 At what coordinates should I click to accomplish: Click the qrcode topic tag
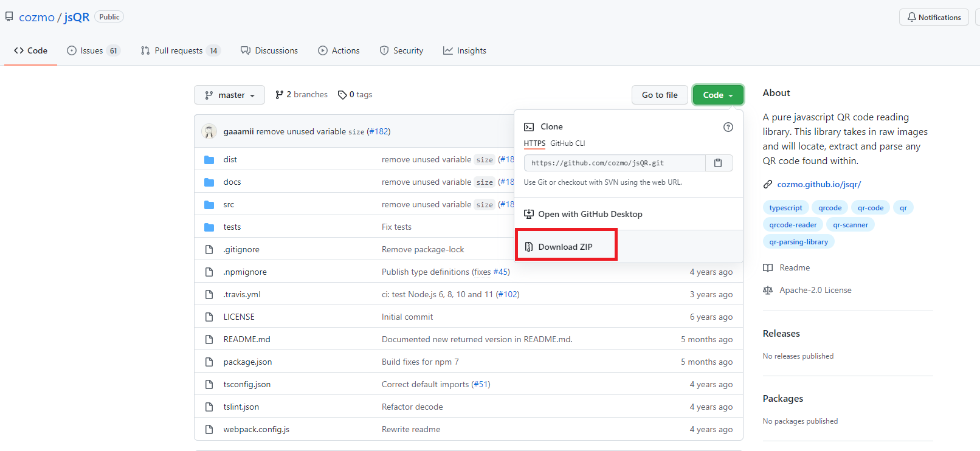coord(830,208)
